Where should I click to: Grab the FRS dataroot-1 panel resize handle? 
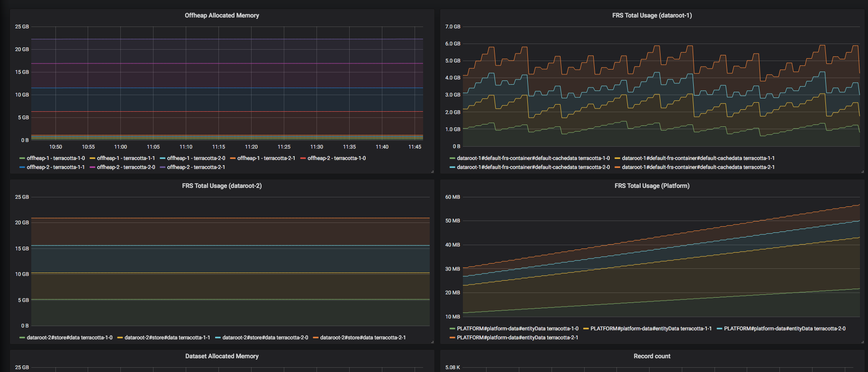coord(862,171)
